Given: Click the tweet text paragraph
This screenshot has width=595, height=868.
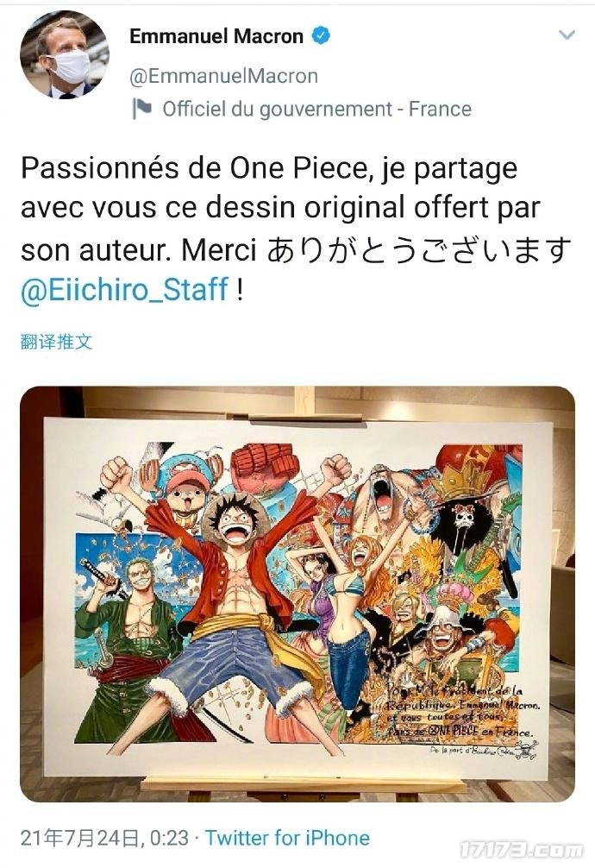Looking at the screenshot, I should [x=296, y=230].
